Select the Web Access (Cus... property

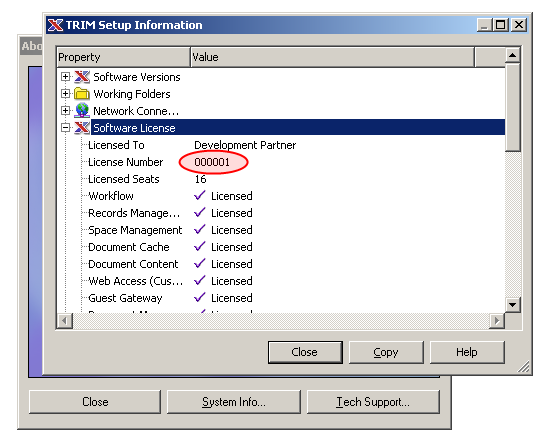pyautogui.click(x=135, y=280)
